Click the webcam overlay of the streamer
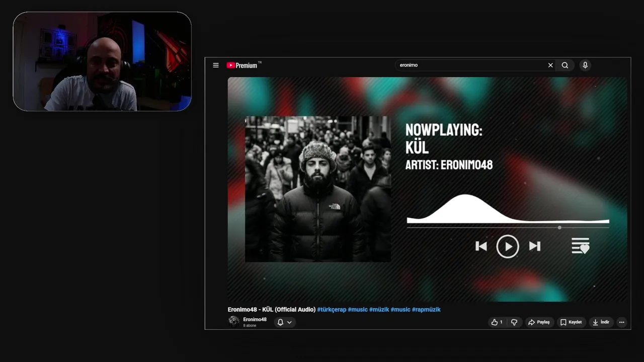Screen dimensions: 644x362 (x=102, y=61)
